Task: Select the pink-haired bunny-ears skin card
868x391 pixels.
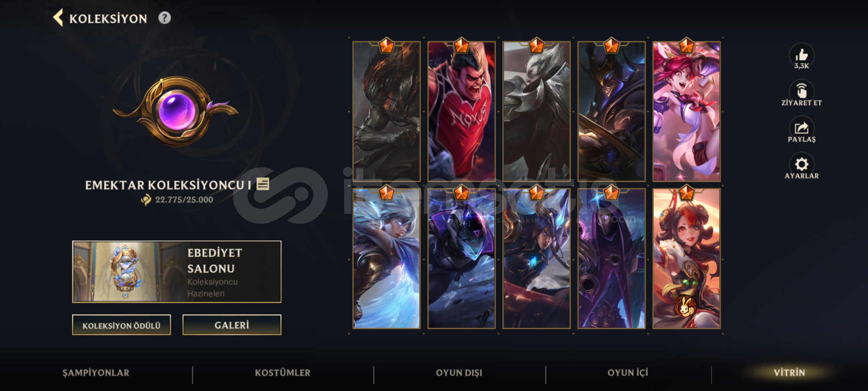Action: (686, 112)
